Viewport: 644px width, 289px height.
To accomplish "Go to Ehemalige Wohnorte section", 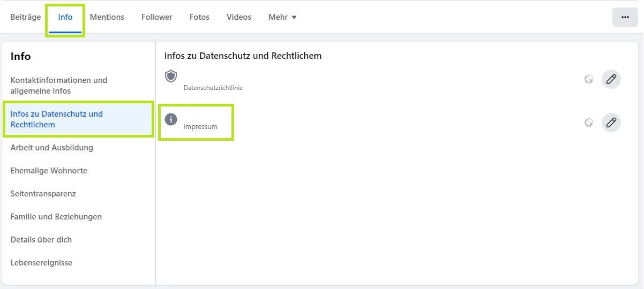I will coord(49,171).
